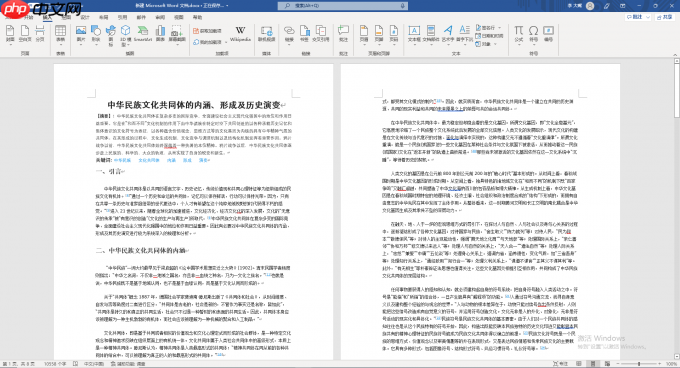Switch to the Home (开始) tab

[x=28, y=17]
